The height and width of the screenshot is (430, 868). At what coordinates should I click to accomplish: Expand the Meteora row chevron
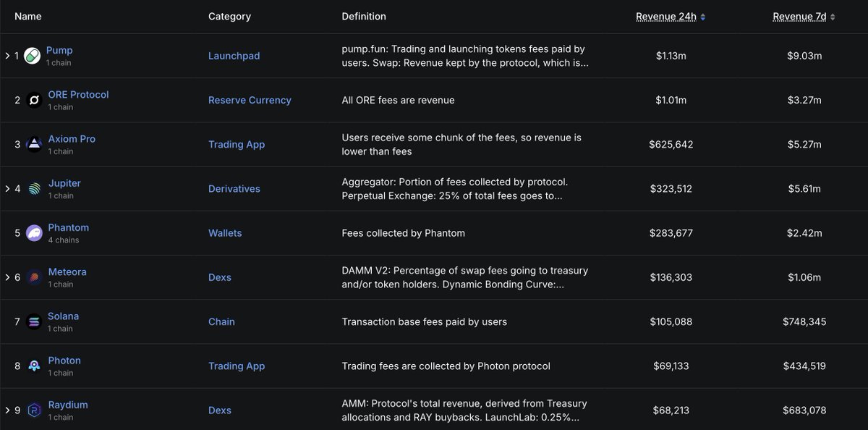pos(7,277)
